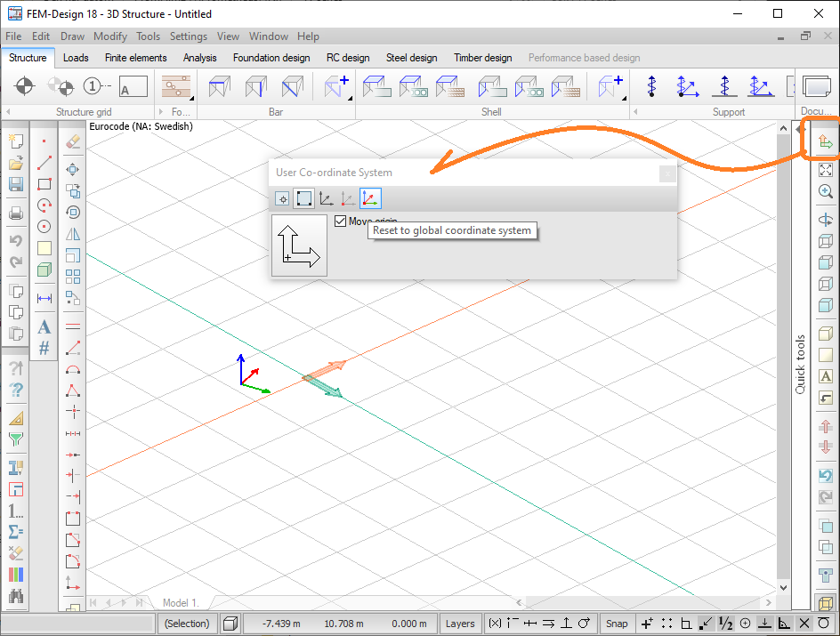The height and width of the screenshot is (636, 840).
Task: Select the Draw line tool
Action: click(x=44, y=163)
